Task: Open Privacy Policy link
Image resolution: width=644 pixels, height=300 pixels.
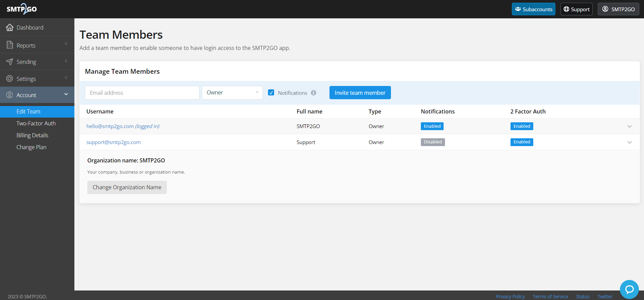Action: point(510,296)
